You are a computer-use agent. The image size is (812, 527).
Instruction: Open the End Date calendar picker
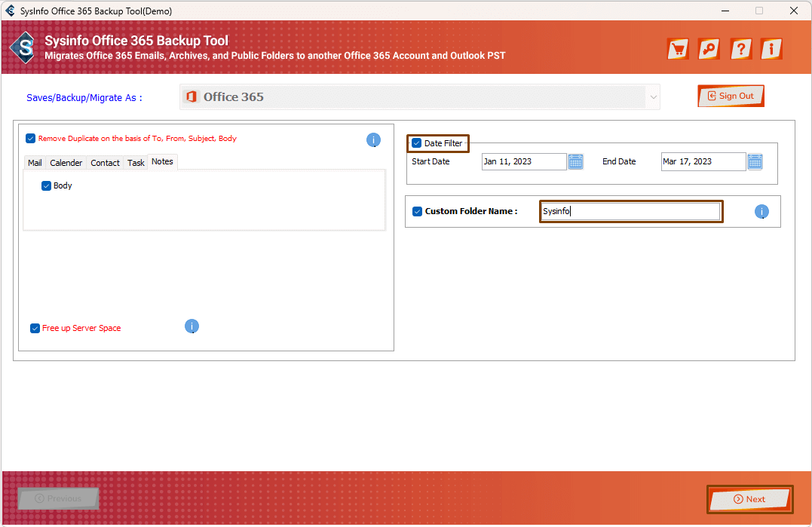tap(755, 161)
